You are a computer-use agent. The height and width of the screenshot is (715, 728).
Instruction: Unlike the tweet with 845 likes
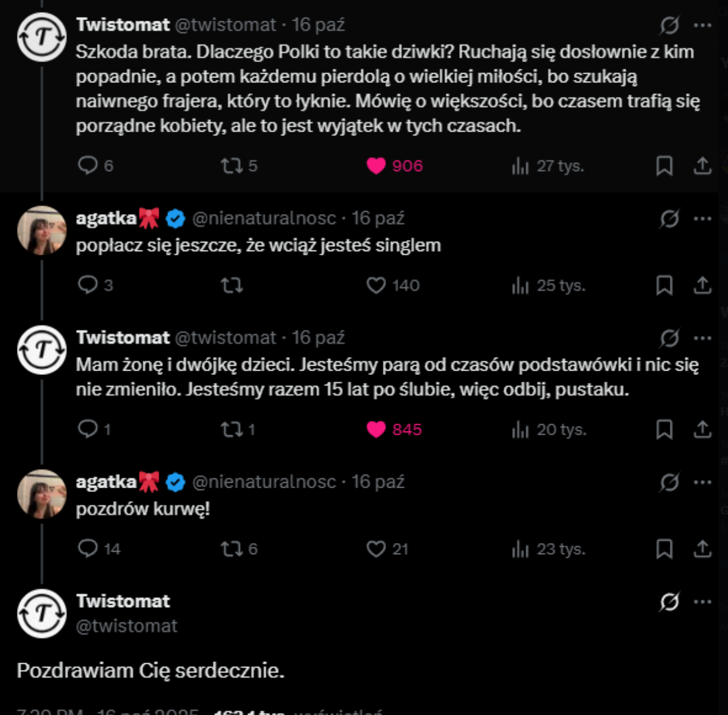pos(376,429)
